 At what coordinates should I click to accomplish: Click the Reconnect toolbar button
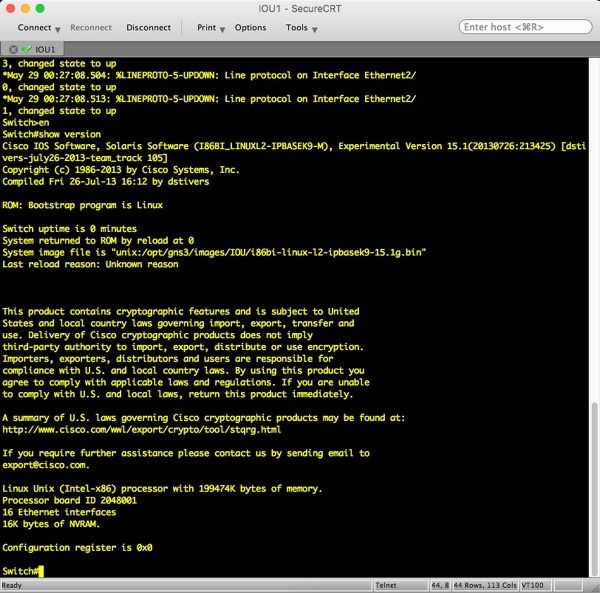point(91,28)
